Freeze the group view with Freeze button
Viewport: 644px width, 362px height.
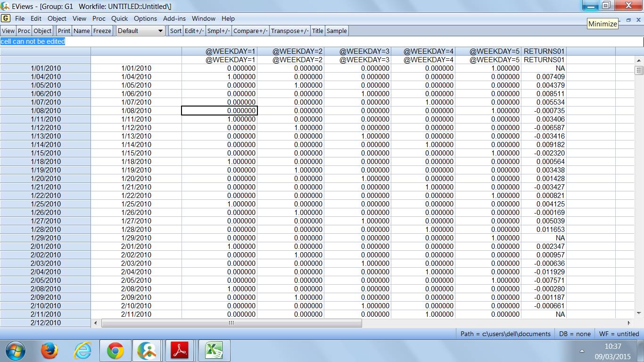coord(102,31)
